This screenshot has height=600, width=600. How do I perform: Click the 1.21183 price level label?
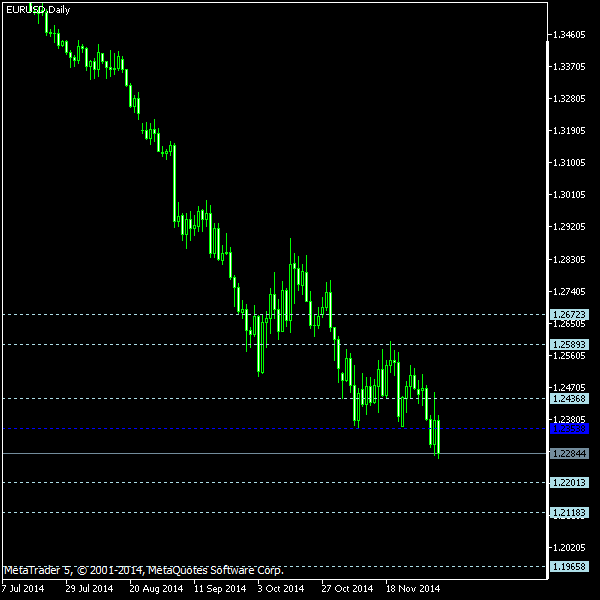coord(569,512)
